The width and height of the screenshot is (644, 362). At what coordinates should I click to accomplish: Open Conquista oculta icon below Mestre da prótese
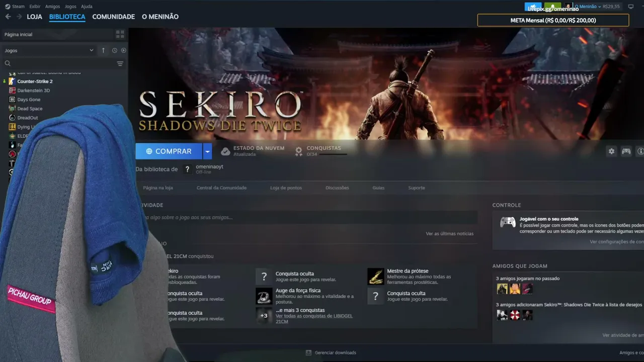point(375,296)
